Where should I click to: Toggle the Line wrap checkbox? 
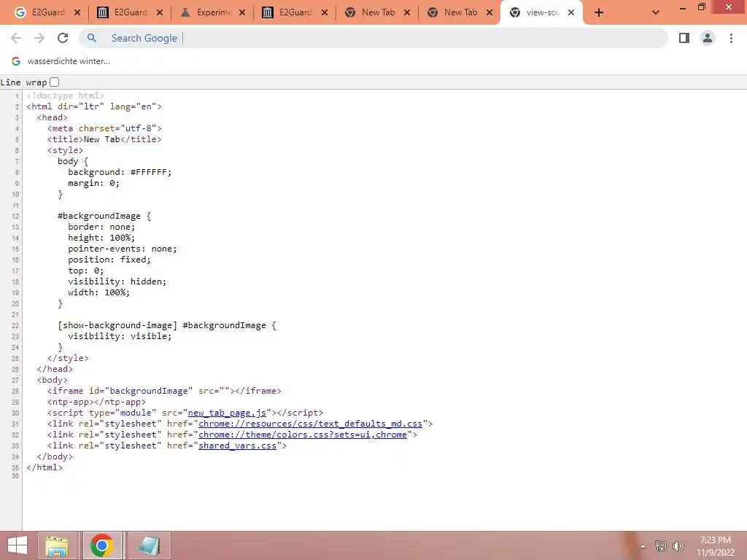54,82
